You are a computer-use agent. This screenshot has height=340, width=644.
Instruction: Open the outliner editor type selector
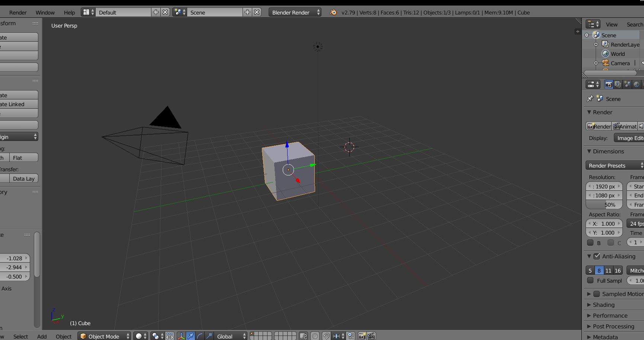pyautogui.click(x=593, y=24)
